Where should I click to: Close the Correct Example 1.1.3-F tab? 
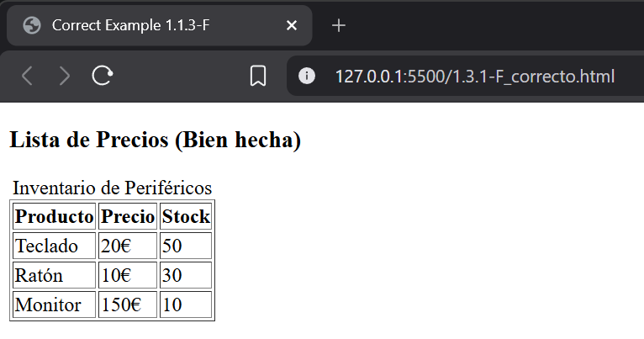292,25
